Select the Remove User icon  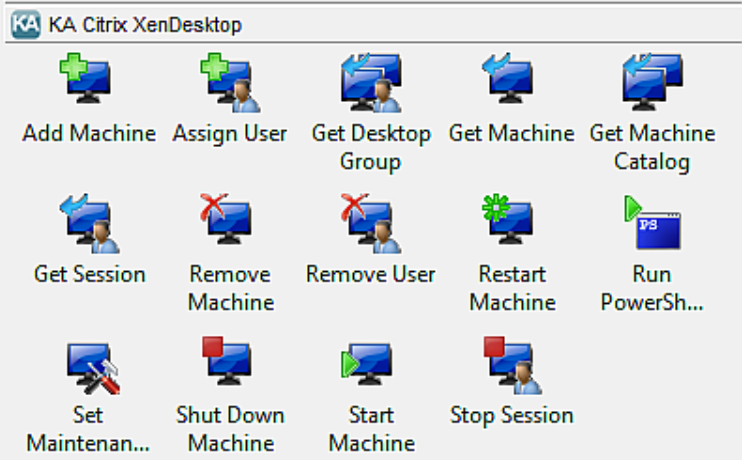point(371,223)
